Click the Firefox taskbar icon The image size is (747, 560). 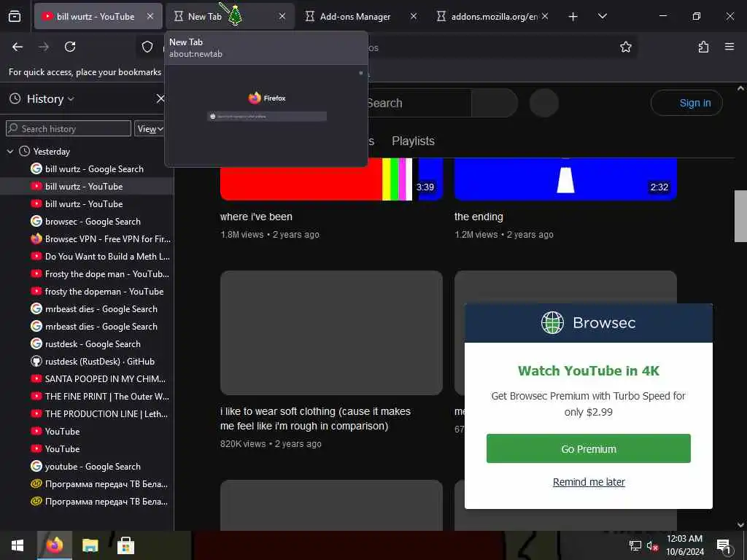[54, 545]
